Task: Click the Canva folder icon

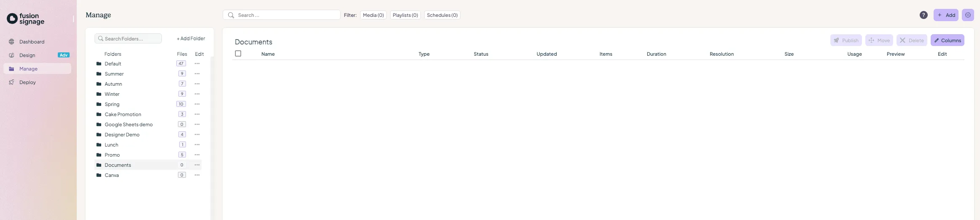Action: 99,175
